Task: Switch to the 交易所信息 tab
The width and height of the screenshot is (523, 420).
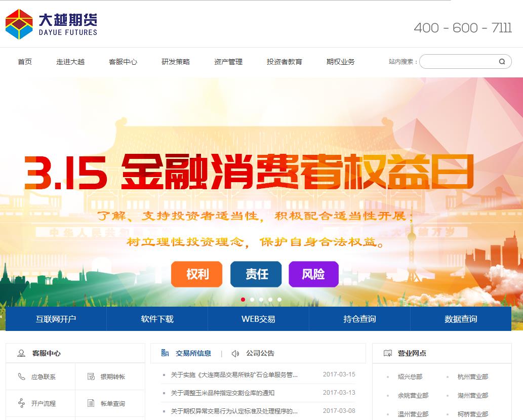Action: click(193, 353)
